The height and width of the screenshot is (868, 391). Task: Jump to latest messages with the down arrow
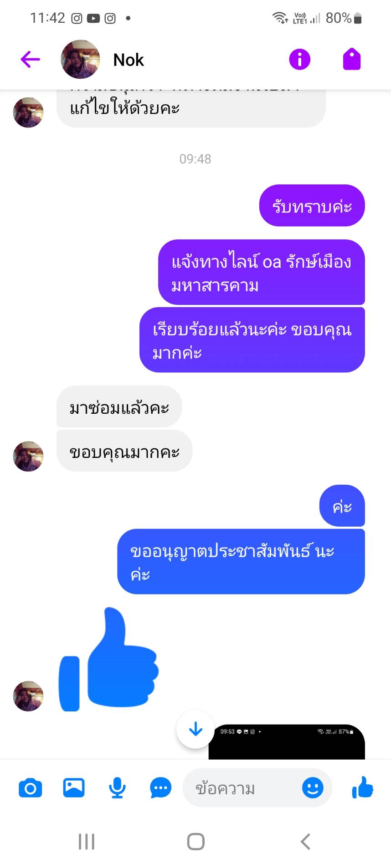pyautogui.click(x=196, y=729)
